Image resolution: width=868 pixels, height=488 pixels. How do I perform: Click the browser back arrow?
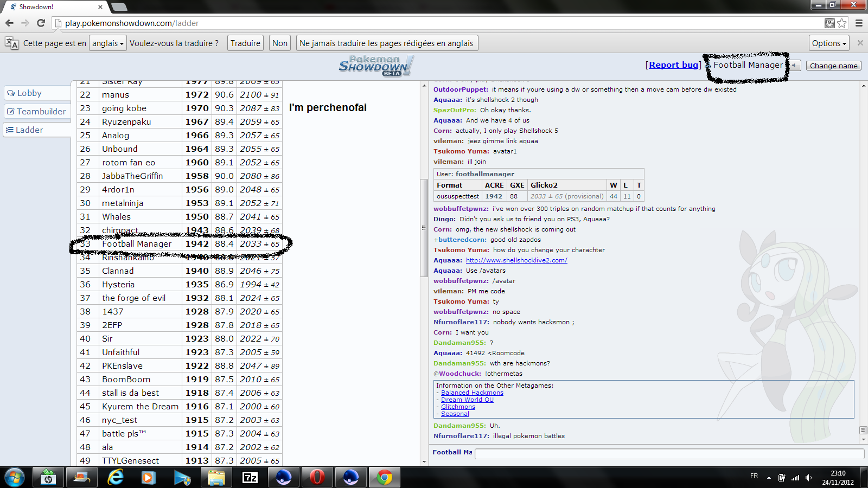coord(9,23)
